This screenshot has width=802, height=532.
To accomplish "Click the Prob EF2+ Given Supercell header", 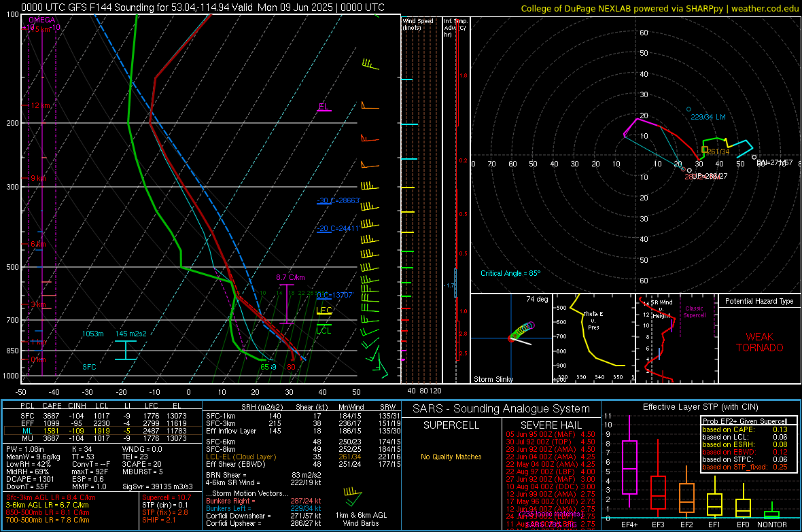I will (745, 421).
